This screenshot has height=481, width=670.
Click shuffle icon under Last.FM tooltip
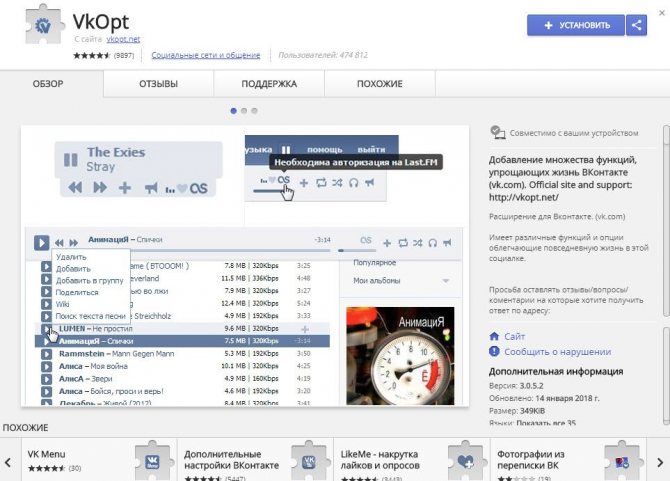338,183
